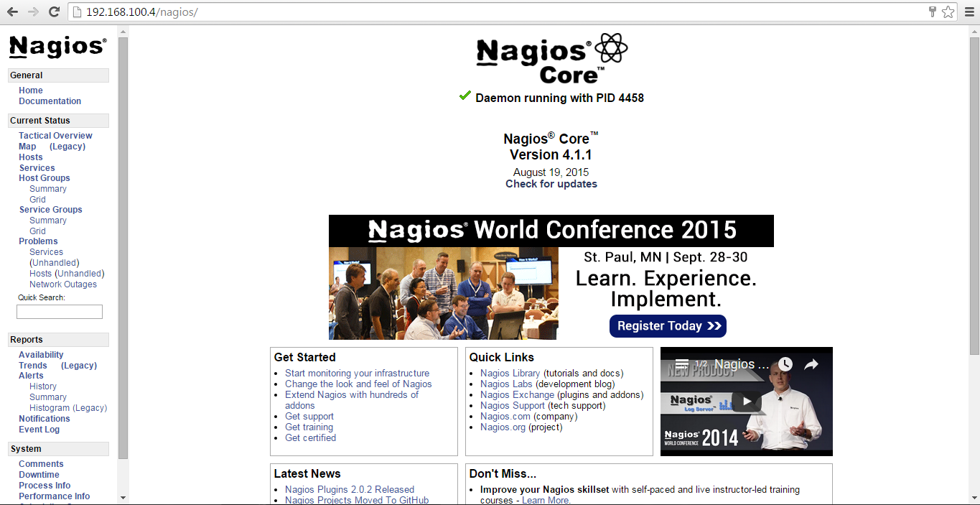The width and height of the screenshot is (980, 505).
Task: Open Service Groups Grid
Action: [x=37, y=231]
